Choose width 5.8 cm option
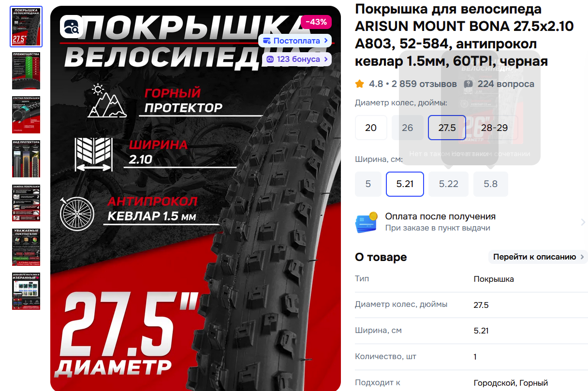The image size is (588, 391). click(491, 184)
